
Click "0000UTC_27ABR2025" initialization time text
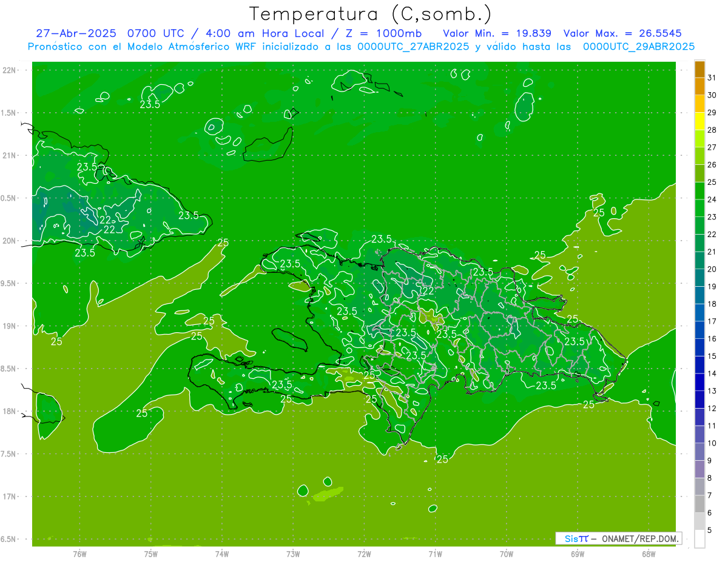pos(413,47)
